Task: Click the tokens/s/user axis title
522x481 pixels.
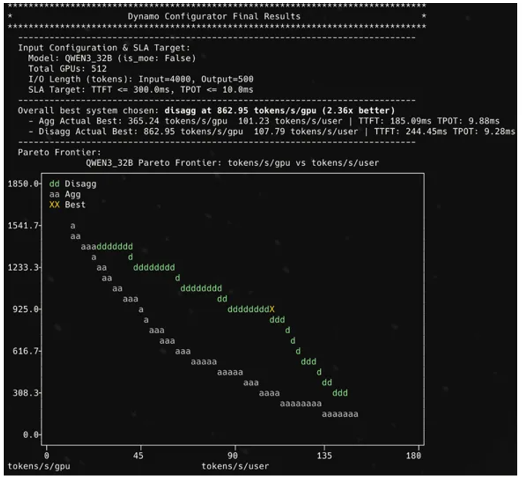Action: coord(235,466)
